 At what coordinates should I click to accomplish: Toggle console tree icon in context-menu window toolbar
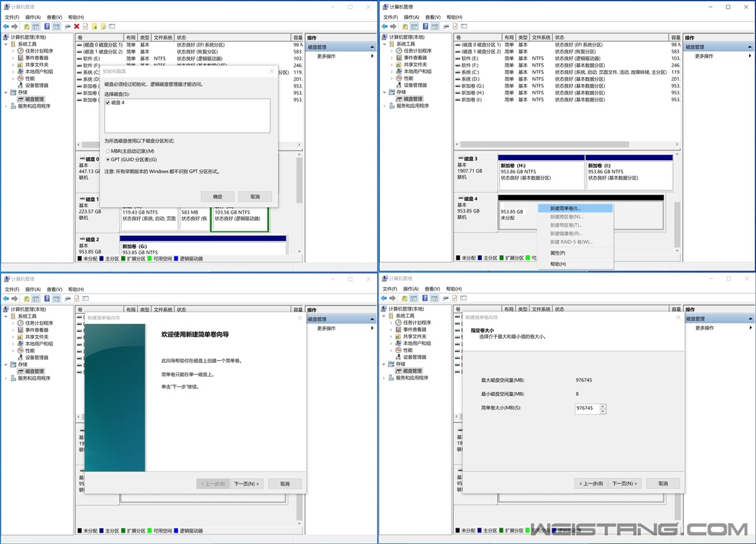(x=414, y=26)
